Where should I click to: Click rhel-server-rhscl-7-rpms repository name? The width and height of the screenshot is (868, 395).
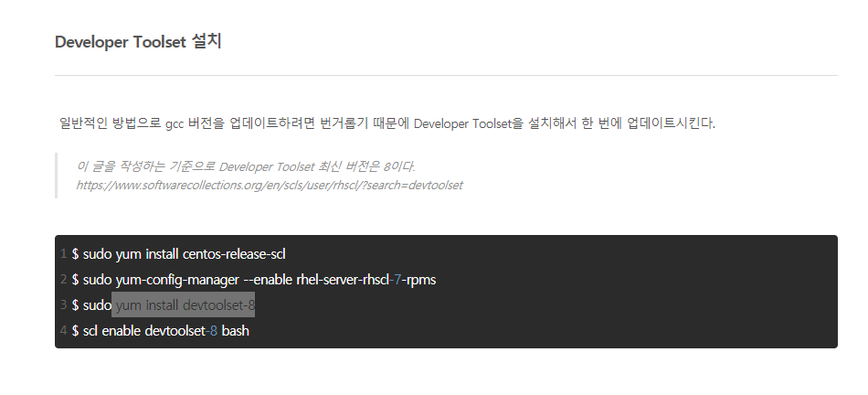(x=365, y=279)
